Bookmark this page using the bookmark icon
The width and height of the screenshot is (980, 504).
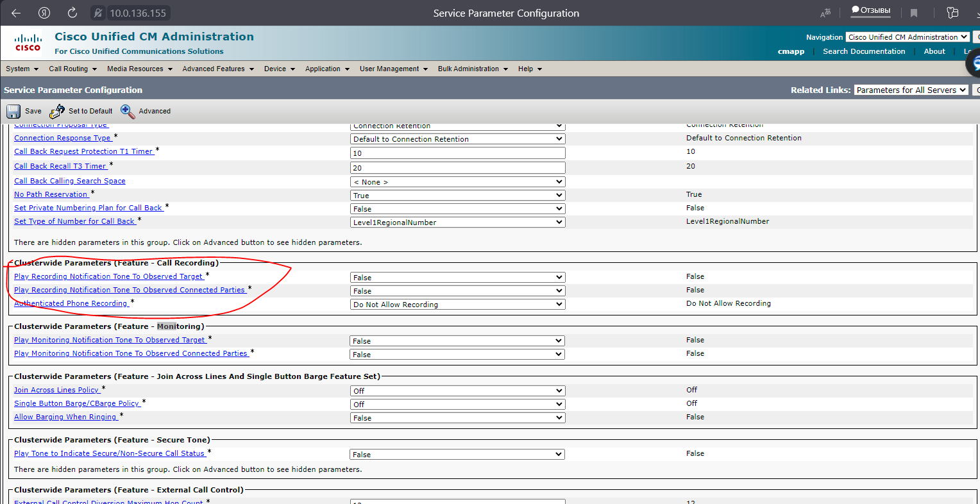[914, 13]
